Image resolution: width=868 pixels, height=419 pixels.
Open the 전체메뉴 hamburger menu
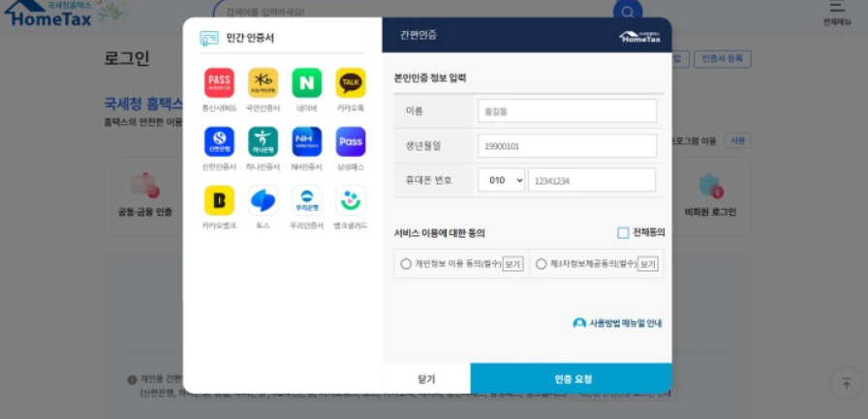[837, 13]
